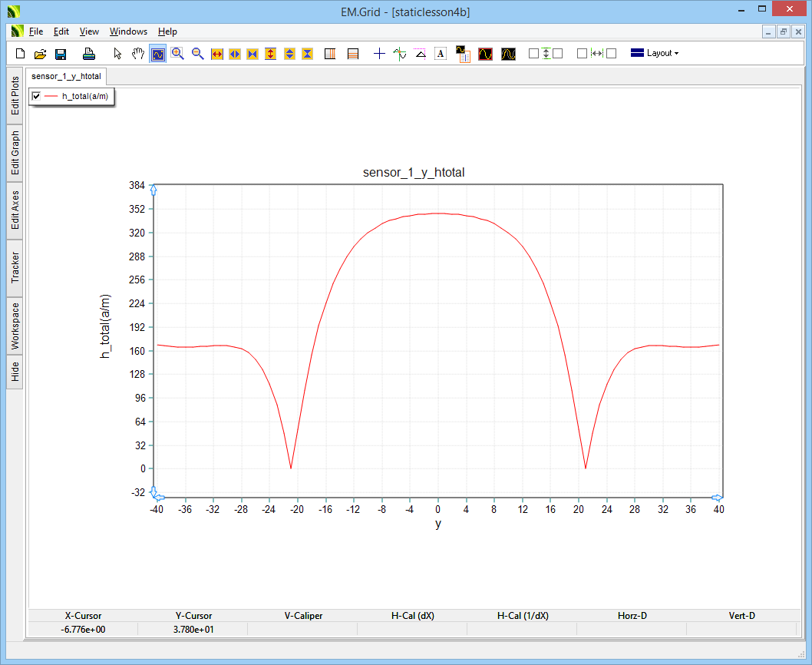Image resolution: width=812 pixels, height=665 pixels.
Task: Open the Windows menu
Action: coord(128,31)
